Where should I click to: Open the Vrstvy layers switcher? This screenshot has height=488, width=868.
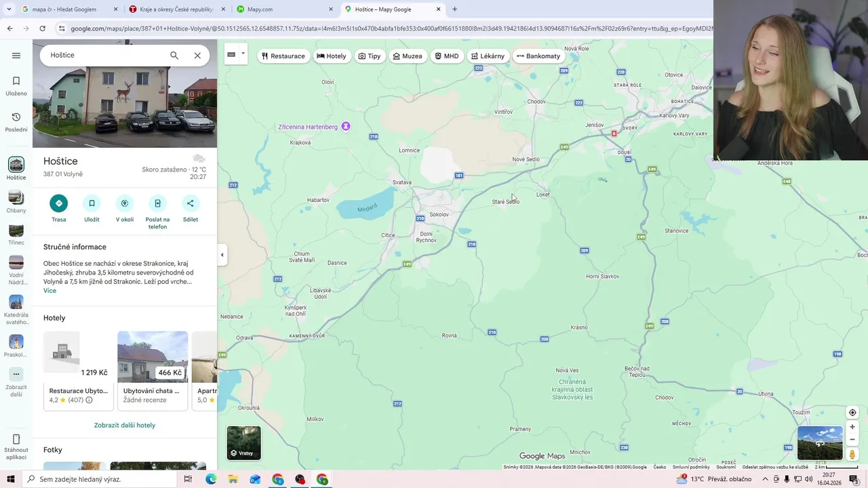click(x=243, y=443)
